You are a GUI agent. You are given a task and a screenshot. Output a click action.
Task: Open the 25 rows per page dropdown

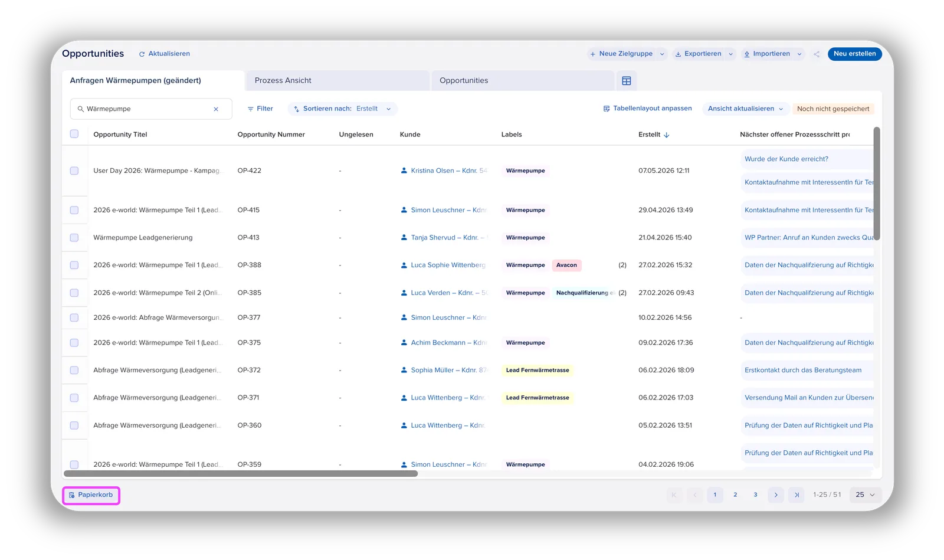[x=865, y=495]
